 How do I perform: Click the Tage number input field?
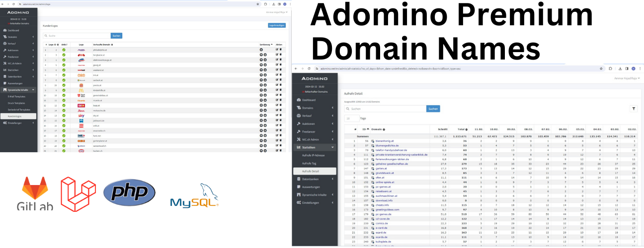[x=351, y=119]
